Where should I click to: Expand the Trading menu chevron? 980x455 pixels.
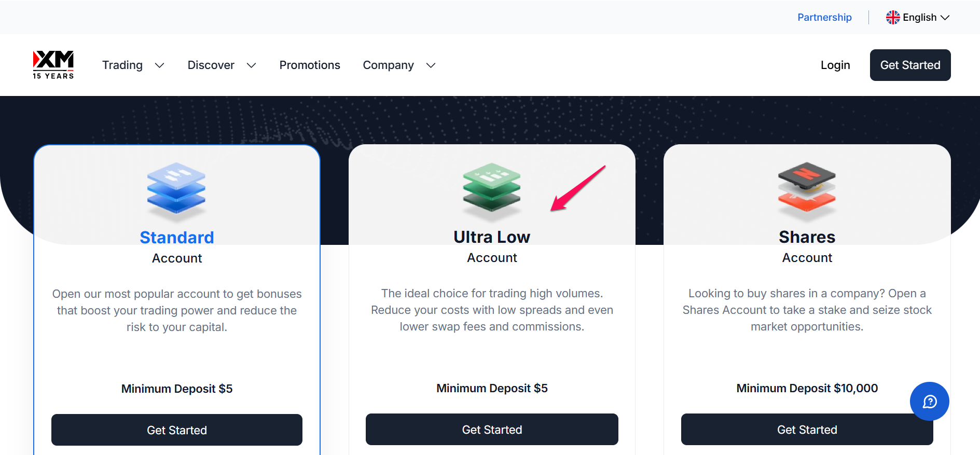[x=160, y=65]
